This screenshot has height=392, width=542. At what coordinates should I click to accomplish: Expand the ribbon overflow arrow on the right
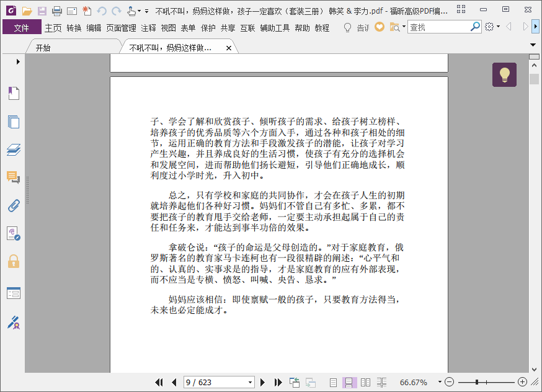[x=535, y=26]
